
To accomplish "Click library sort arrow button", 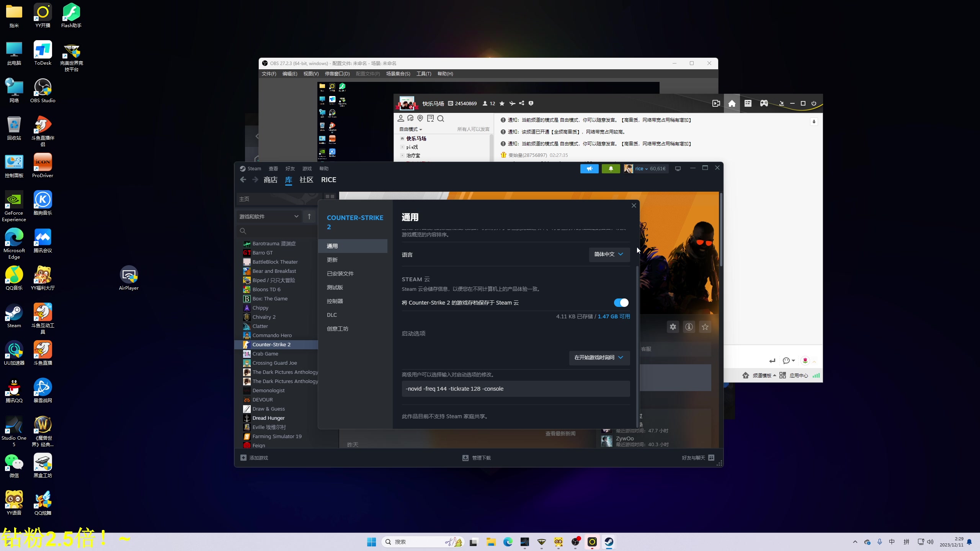I will (x=309, y=217).
